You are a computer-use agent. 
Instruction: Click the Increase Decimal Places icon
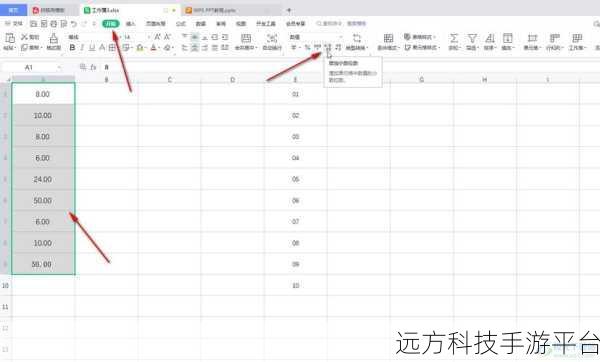tap(328, 47)
